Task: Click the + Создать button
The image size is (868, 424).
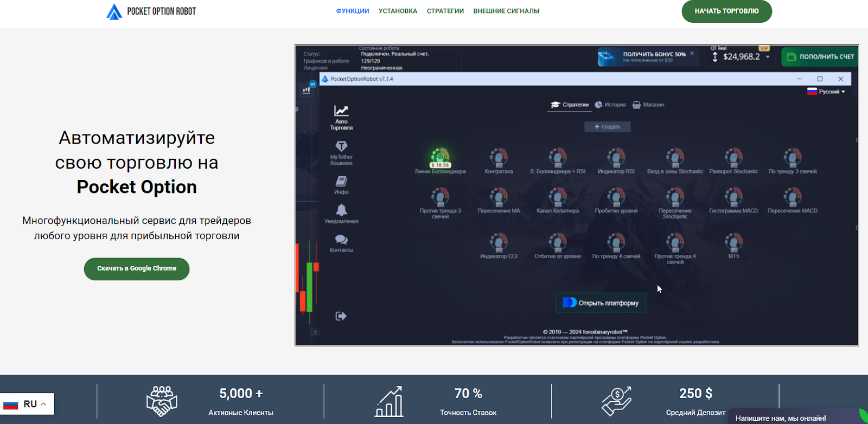Action: click(608, 127)
